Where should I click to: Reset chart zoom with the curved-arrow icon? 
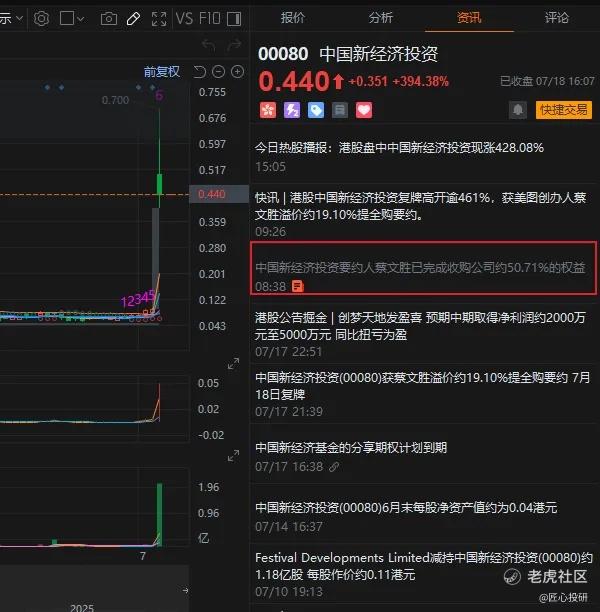click(199, 72)
